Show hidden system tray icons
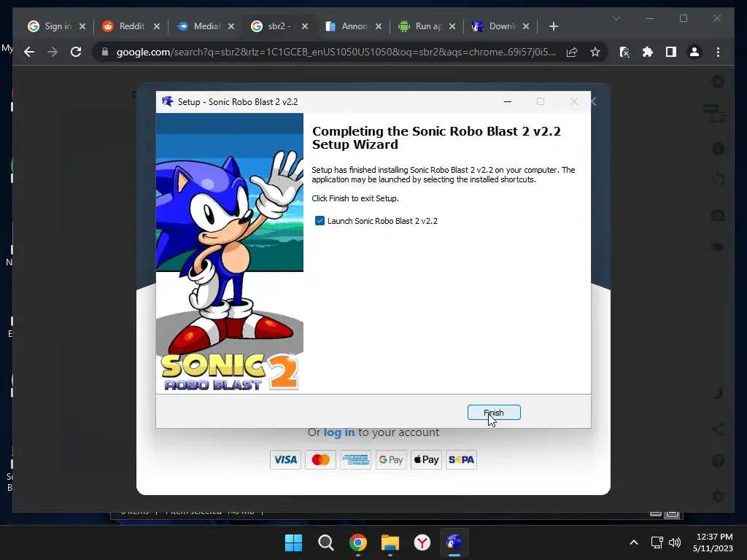 click(x=634, y=542)
